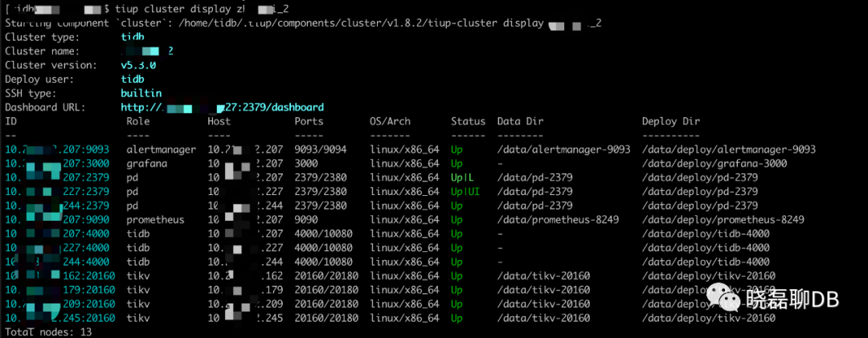Viewport: 868px width, 338px height.
Task: Select deploy dir /data/deploy/alertmanager-9093
Action: click(729, 149)
